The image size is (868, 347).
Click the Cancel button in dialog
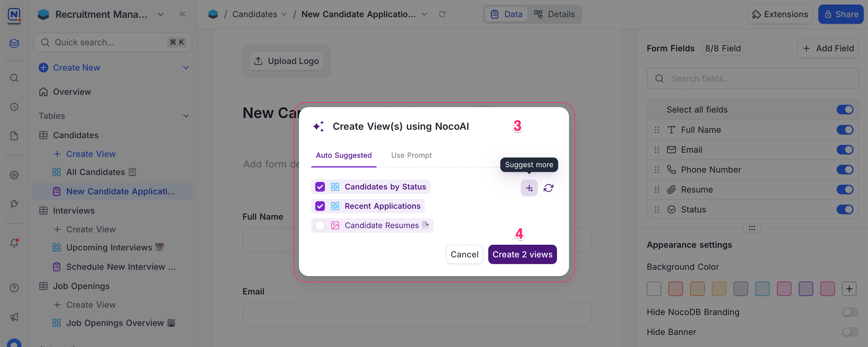point(464,254)
